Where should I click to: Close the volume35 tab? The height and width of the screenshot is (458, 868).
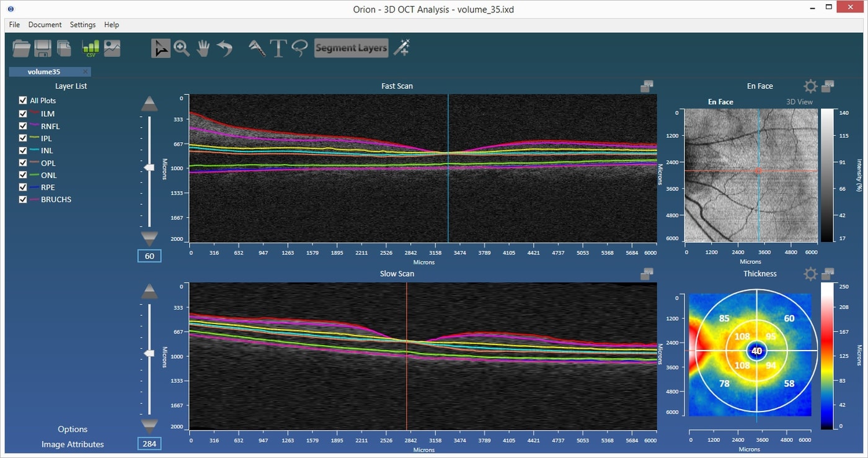[86, 71]
